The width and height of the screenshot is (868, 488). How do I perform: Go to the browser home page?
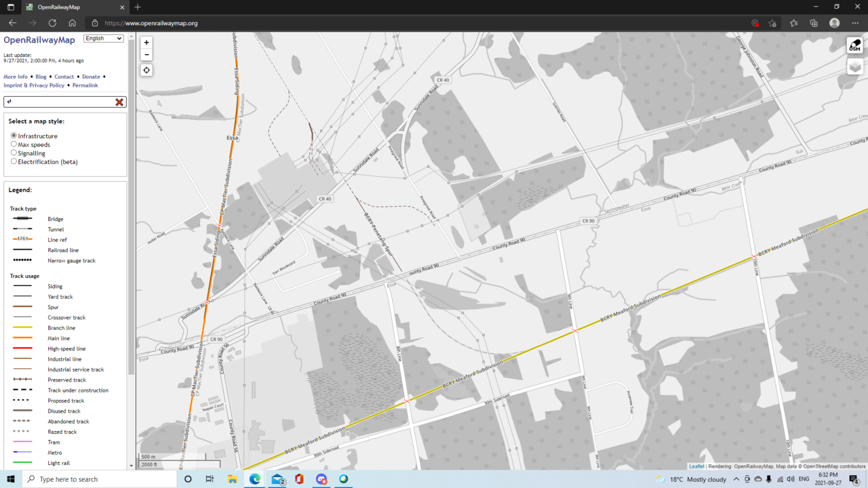tap(72, 23)
